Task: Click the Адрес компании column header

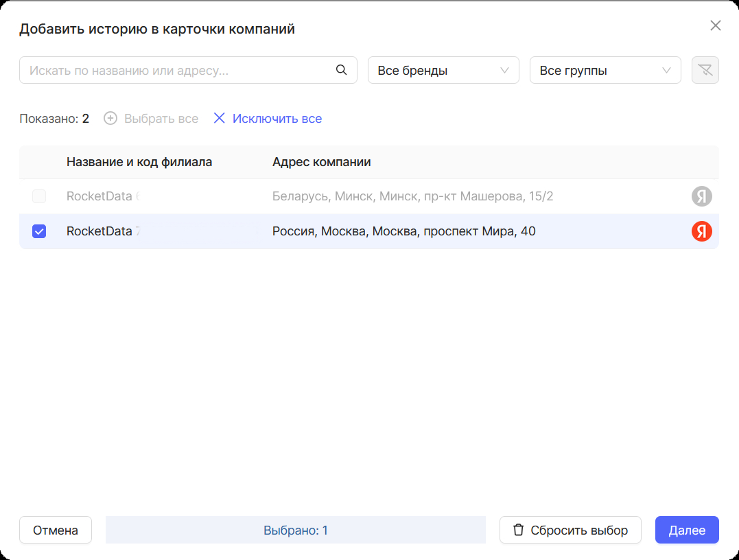Action: (321, 162)
